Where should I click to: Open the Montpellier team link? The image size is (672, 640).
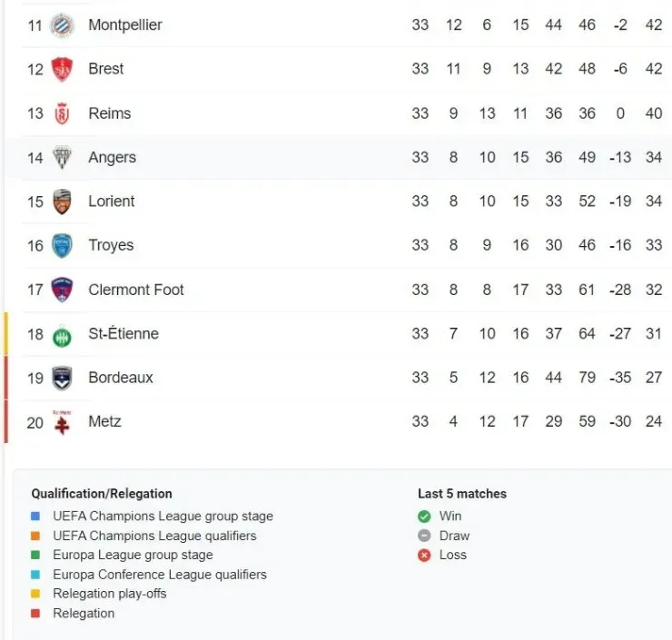pos(125,25)
